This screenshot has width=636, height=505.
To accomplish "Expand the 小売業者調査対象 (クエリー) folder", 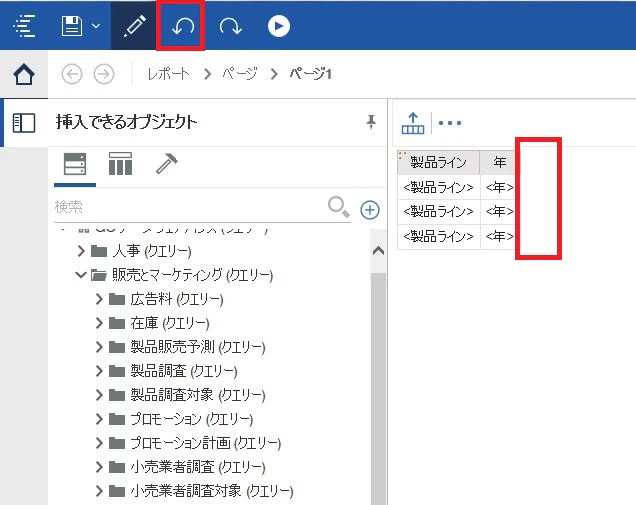I will pos(99,491).
